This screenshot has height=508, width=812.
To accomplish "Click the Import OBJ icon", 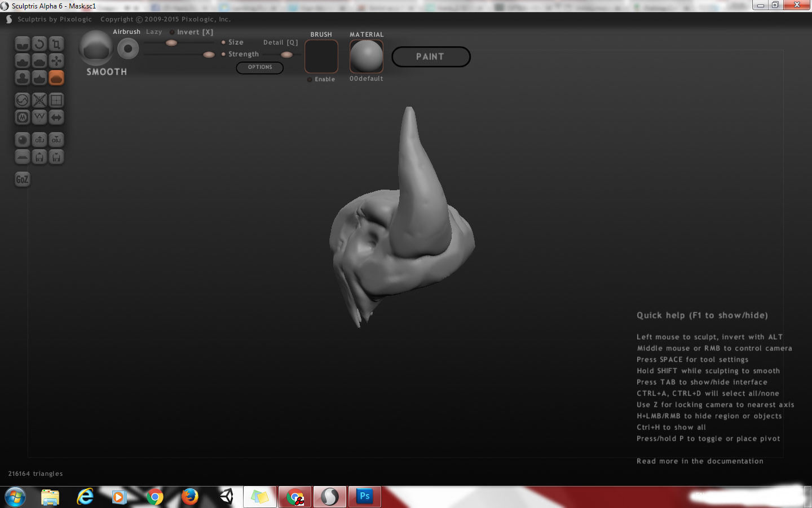I will (39, 139).
